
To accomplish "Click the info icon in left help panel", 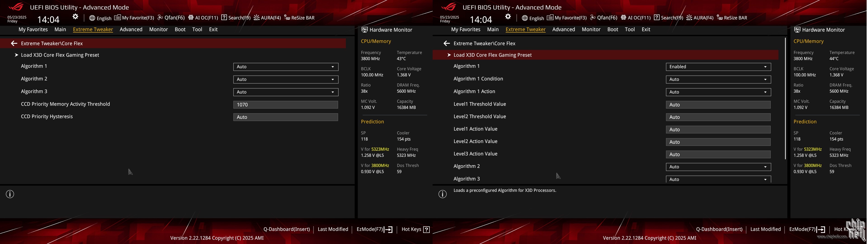I will tap(10, 194).
